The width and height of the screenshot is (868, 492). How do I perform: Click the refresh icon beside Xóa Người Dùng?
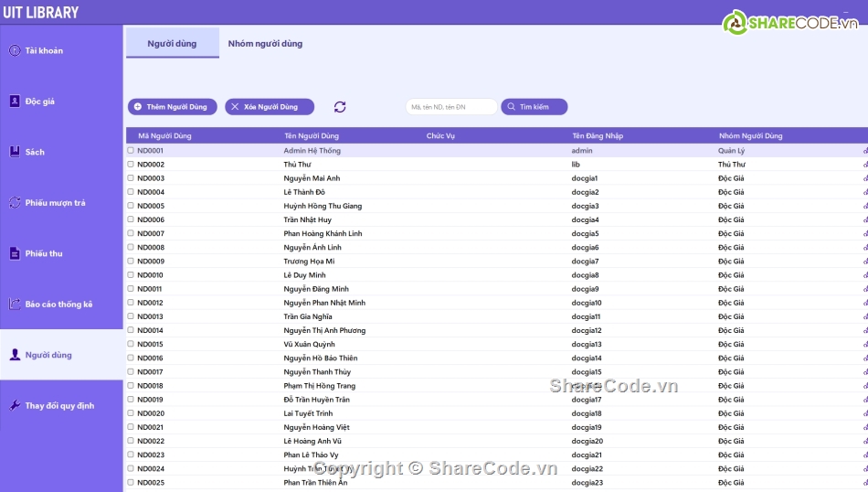340,107
